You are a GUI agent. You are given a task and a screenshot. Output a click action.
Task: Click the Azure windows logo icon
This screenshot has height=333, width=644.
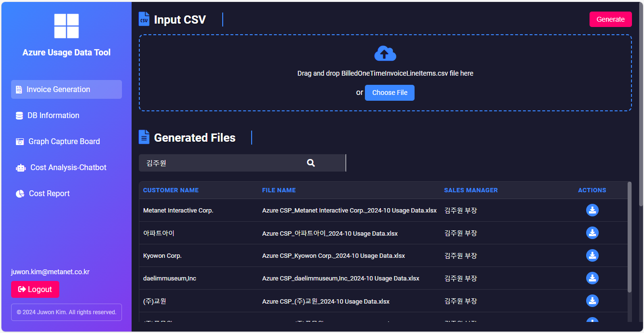(x=67, y=26)
